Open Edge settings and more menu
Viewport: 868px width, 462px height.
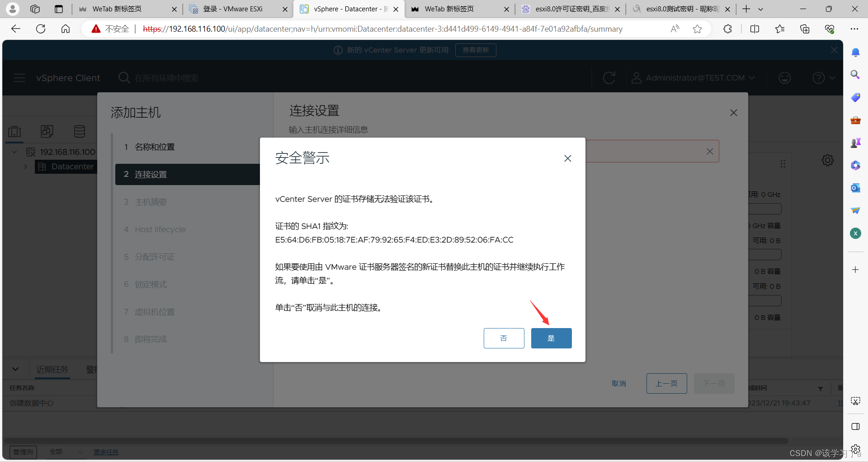pyautogui.click(x=854, y=29)
